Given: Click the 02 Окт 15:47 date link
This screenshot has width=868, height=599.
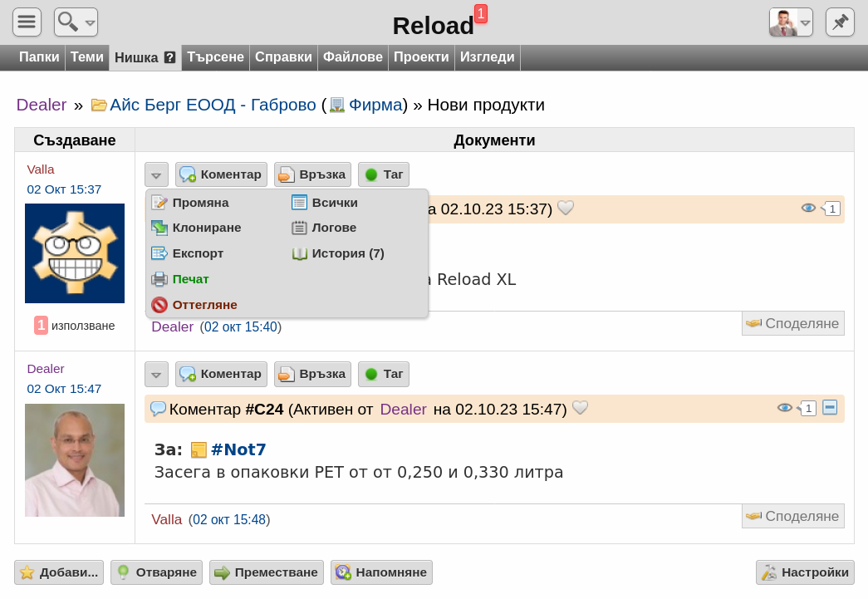Looking at the screenshot, I should [64, 389].
